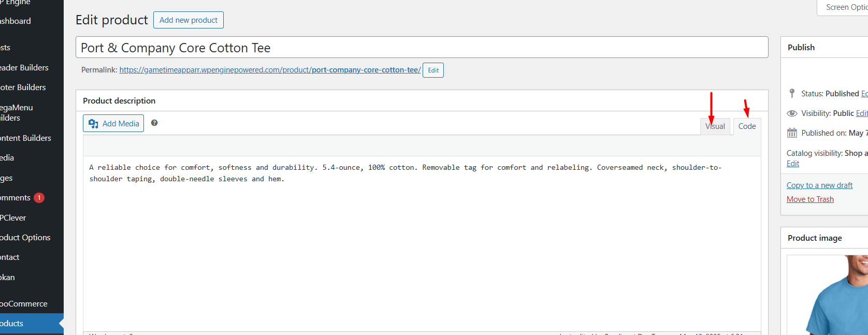Open Content Builders in the sidebar
Image resolution: width=868 pixels, height=335 pixels.
pyautogui.click(x=26, y=138)
